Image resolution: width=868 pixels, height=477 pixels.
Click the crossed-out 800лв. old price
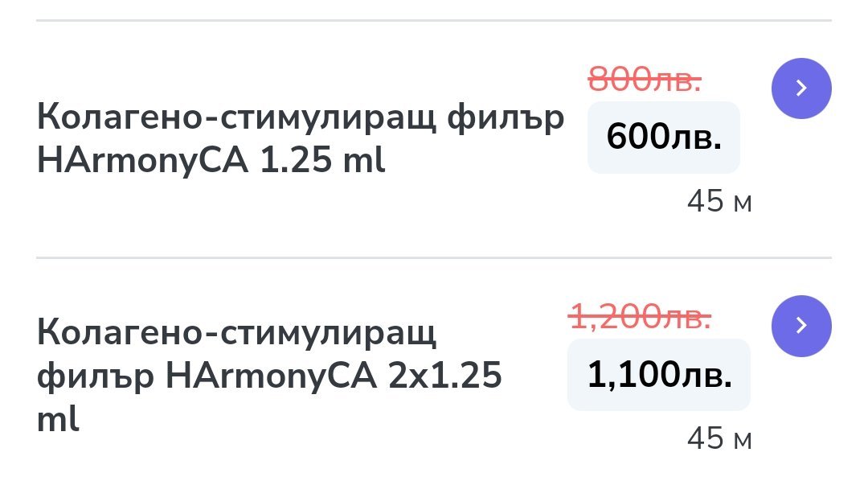coord(645,80)
